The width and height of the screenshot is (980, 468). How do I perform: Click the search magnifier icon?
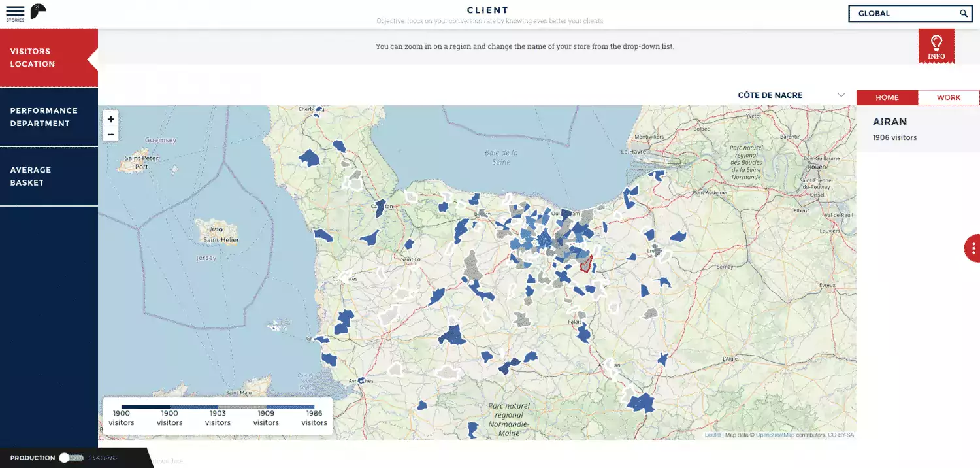click(964, 14)
